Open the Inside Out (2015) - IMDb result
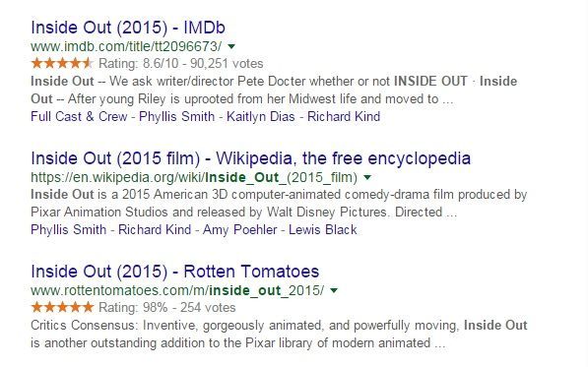Viewport: 588px width, 367px height. tap(128, 28)
